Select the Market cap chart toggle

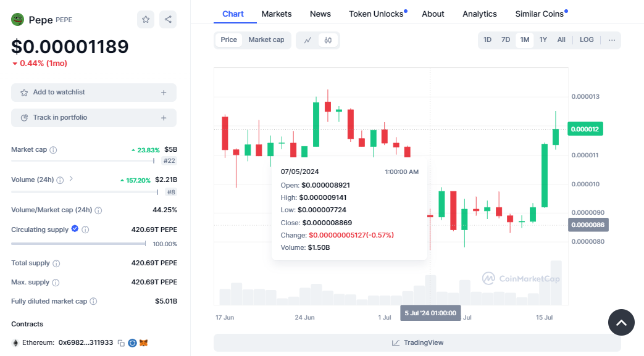pos(266,40)
